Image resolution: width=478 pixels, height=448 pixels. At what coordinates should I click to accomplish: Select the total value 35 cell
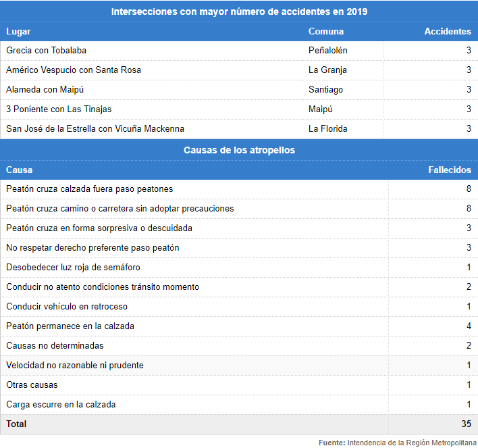click(466, 424)
